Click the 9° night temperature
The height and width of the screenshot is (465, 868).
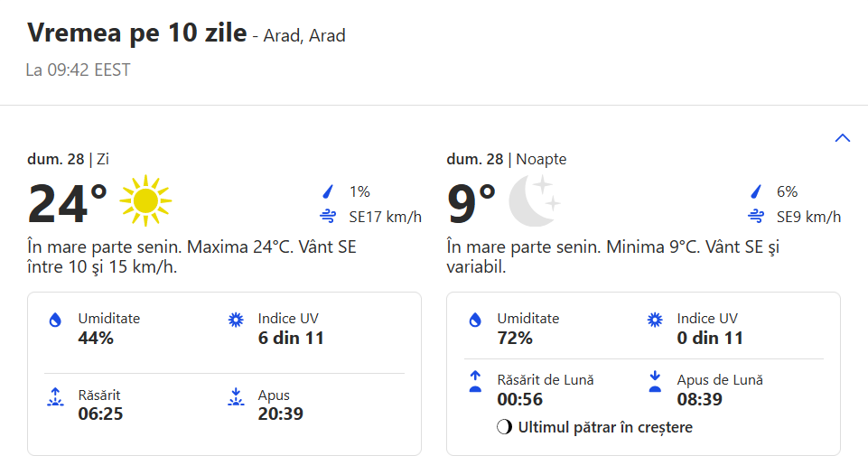tap(471, 203)
